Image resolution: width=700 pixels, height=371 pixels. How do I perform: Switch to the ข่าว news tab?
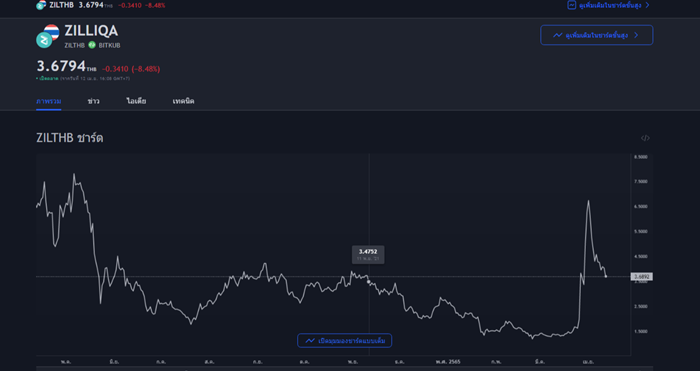[93, 101]
